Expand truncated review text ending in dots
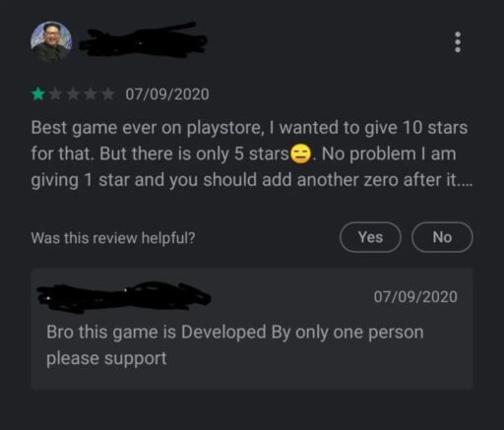Image resolution: width=504 pixels, height=430 pixels. [x=465, y=180]
